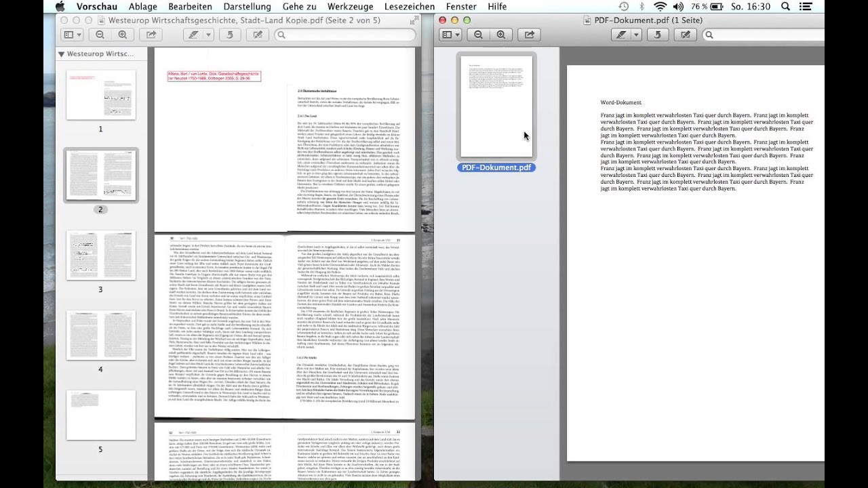
Task: Select page 5 thumbnail in sidebar
Action: tap(101, 415)
